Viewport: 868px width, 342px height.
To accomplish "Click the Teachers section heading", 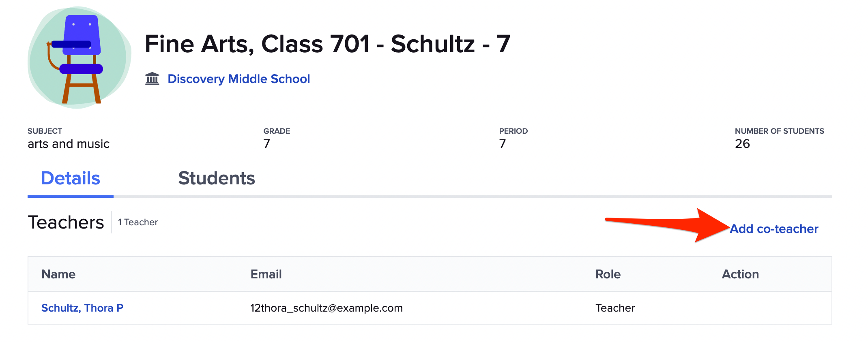I will [x=66, y=222].
